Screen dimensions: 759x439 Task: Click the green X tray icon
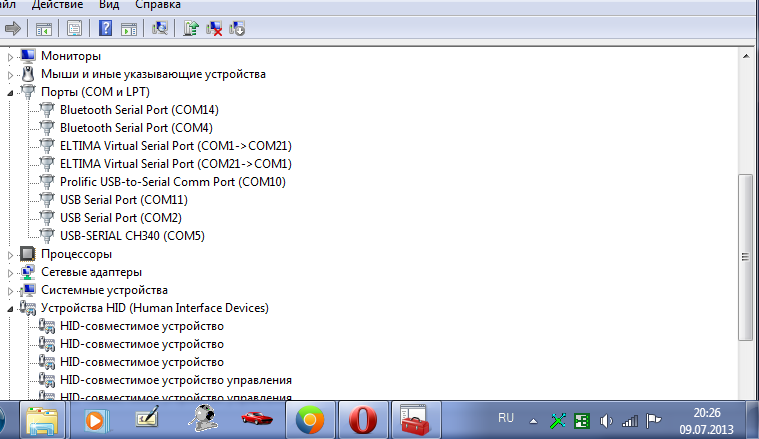(x=558, y=421)
